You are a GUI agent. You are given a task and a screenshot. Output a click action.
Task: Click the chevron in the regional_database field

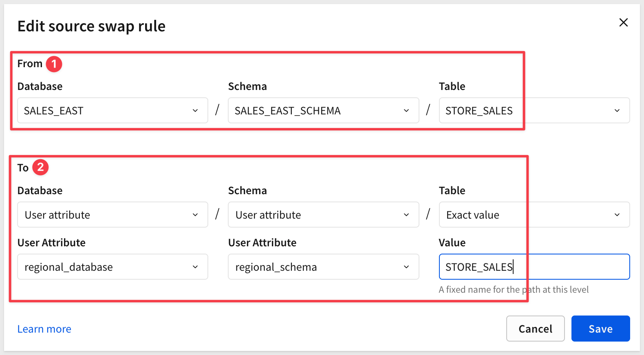coord(195,267)
